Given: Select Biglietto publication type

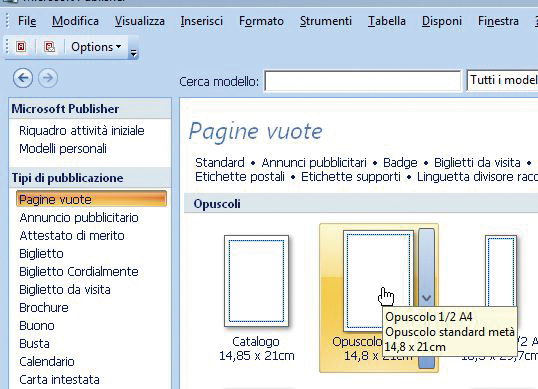Looking at the screenshot, I should [42, 254].
